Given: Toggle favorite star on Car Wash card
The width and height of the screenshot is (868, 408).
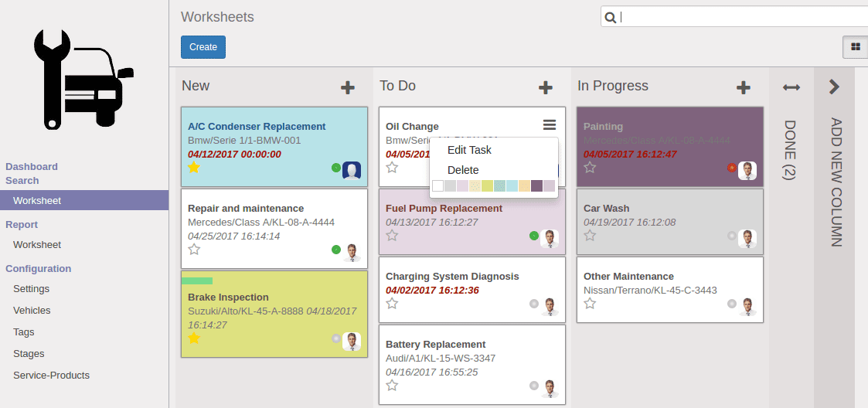Looking at the screenshot, I should click(x=590, y=235).
